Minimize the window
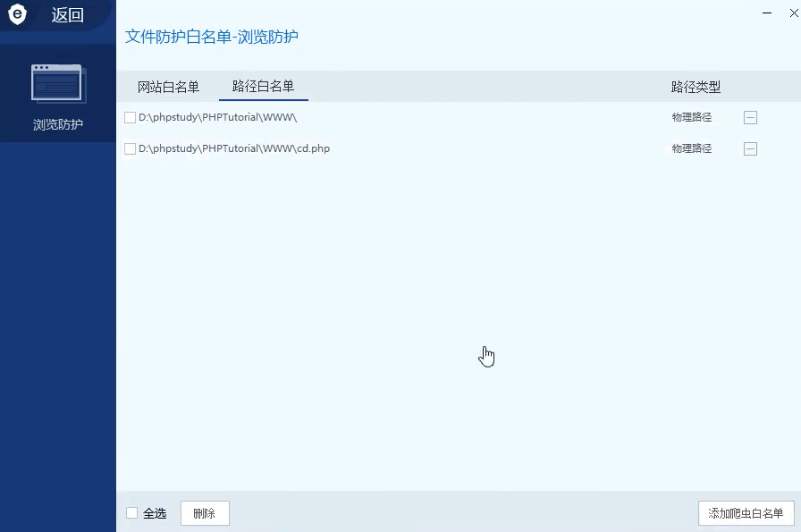Image resolution: width=801 pixels, height=532 pixels. pyautogui.click(x=767, y=13)
